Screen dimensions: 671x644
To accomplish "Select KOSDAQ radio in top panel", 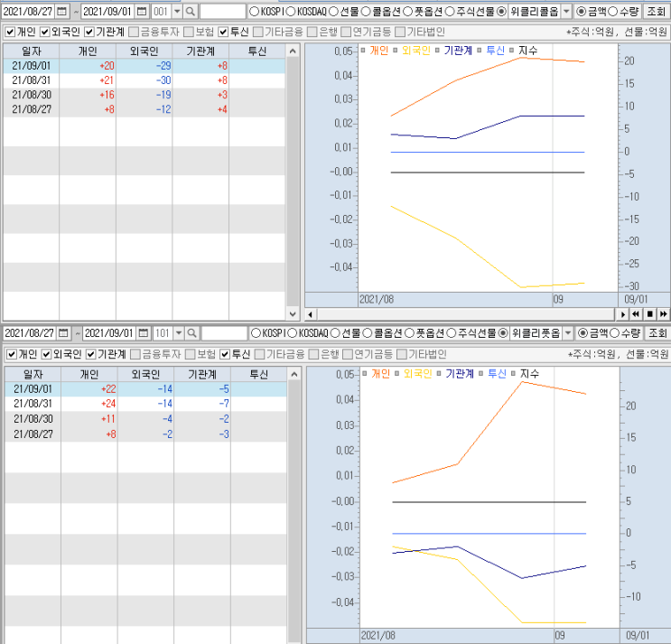I will pyautogui.click(x=290, y=12).
